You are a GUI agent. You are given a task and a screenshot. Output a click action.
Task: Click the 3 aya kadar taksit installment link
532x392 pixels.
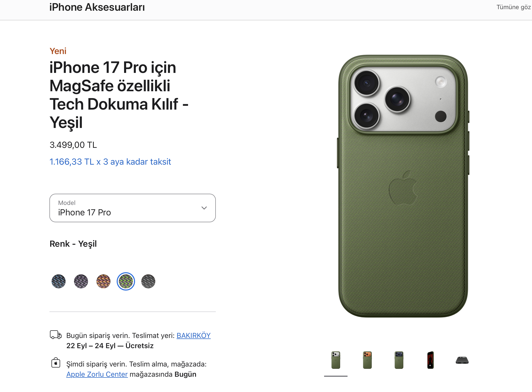point(110,162)
